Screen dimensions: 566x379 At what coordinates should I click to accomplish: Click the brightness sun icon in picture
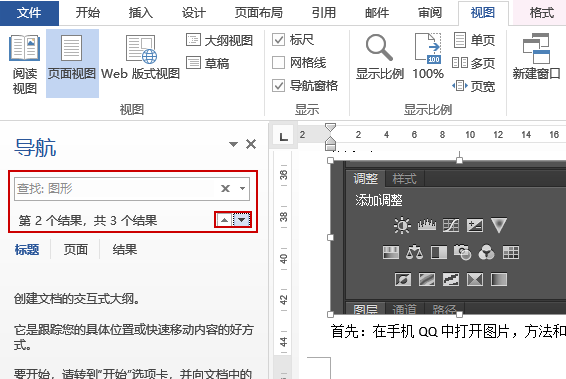[402, 226]
